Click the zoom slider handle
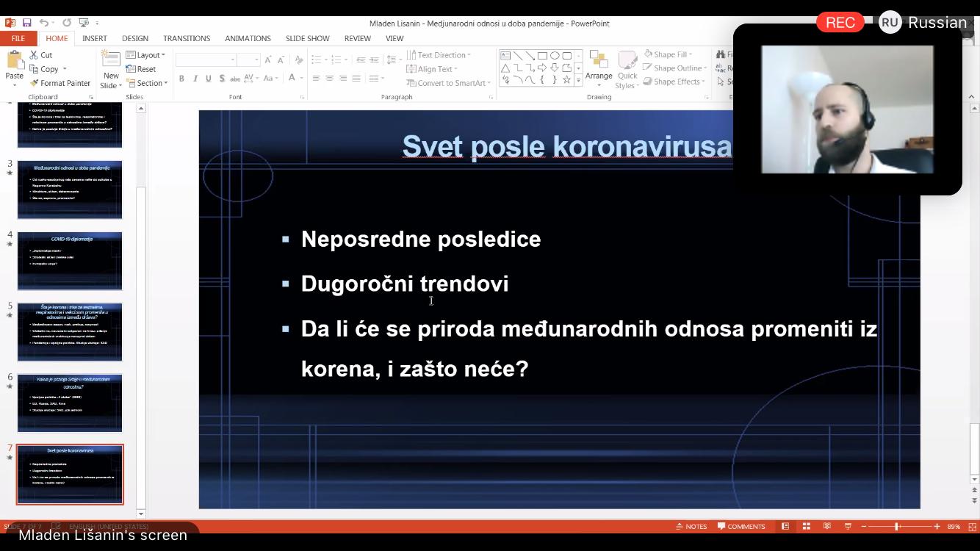This screenshot has width=980, height=551. 897,527
